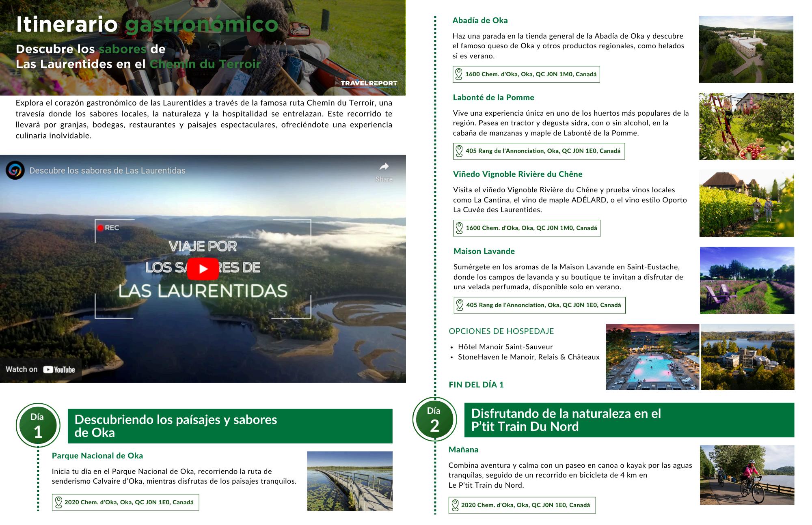The height and width of the screenshot is (525, 812).
Task: Click the pin icon for Labonté de la Pomme
Action: tap(459, 151)
